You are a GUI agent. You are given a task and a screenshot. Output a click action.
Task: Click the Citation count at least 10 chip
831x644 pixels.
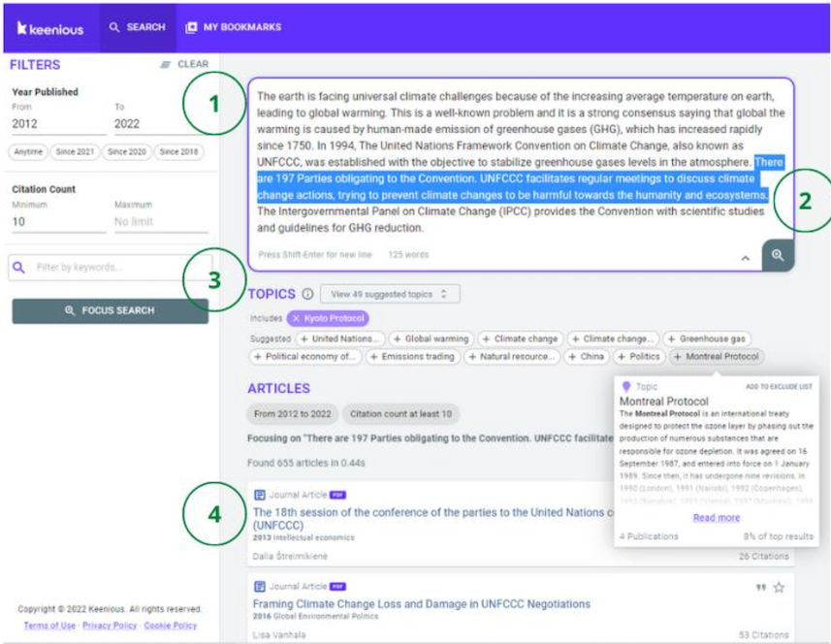click(x=401, y=414)
